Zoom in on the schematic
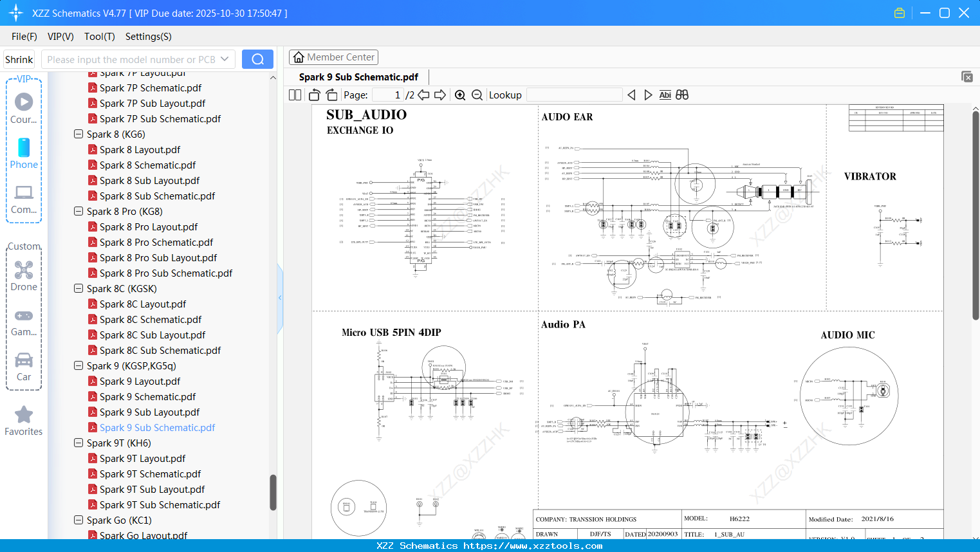 click(460, 95)
